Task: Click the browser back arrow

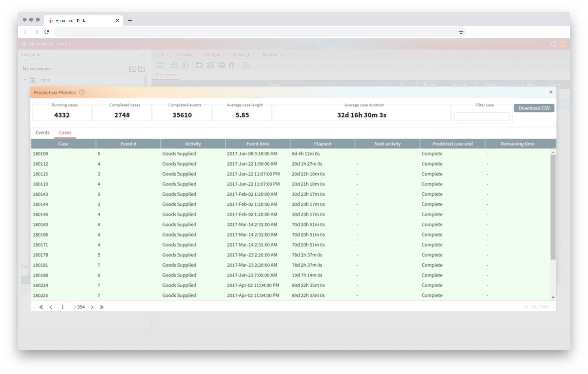Action: [x=26, y=32]
